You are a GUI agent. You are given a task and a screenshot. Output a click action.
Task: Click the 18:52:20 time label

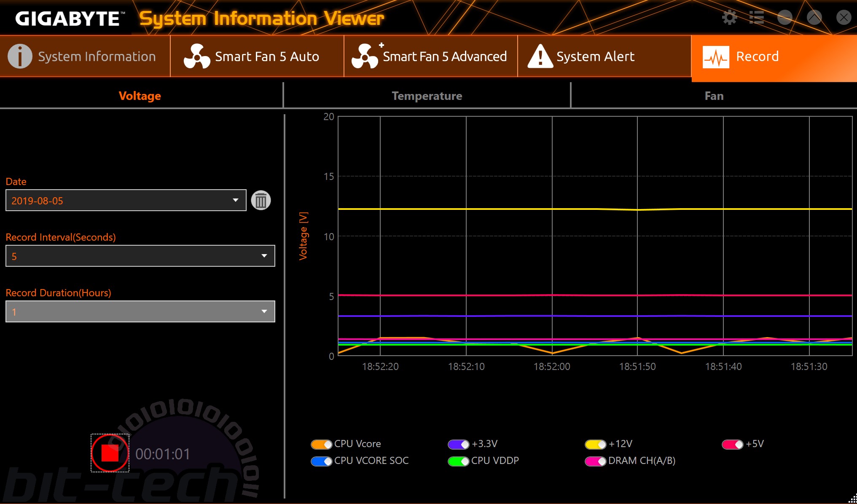380,367
